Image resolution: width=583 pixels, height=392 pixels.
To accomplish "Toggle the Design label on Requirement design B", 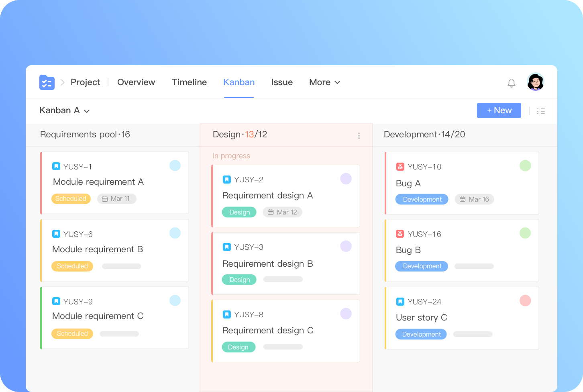I will (x=239, y=279).
